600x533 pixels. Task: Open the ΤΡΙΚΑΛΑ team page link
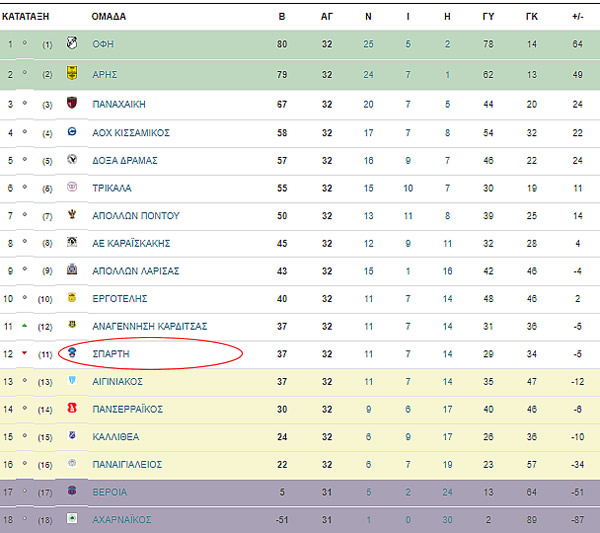[x=112, y=188]
